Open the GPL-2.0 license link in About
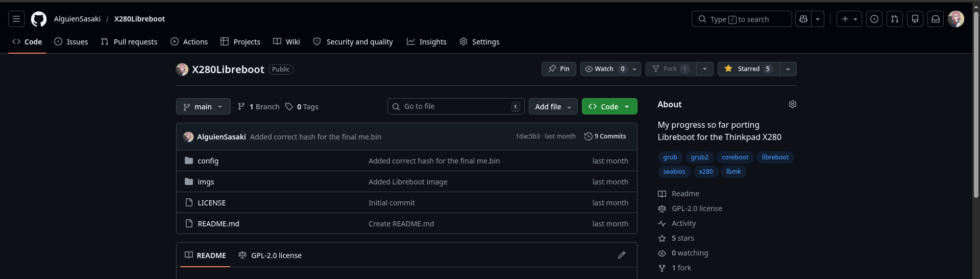Screen dimensions: 980x279 pyautogui.click(x=697, y=208)
